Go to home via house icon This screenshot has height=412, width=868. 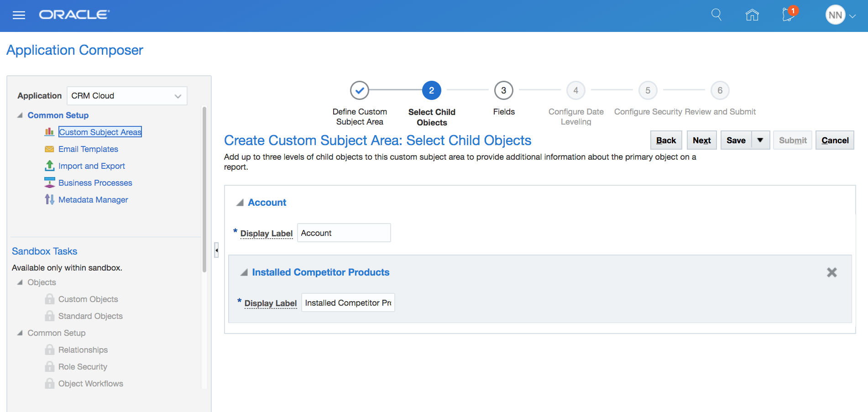752,15
